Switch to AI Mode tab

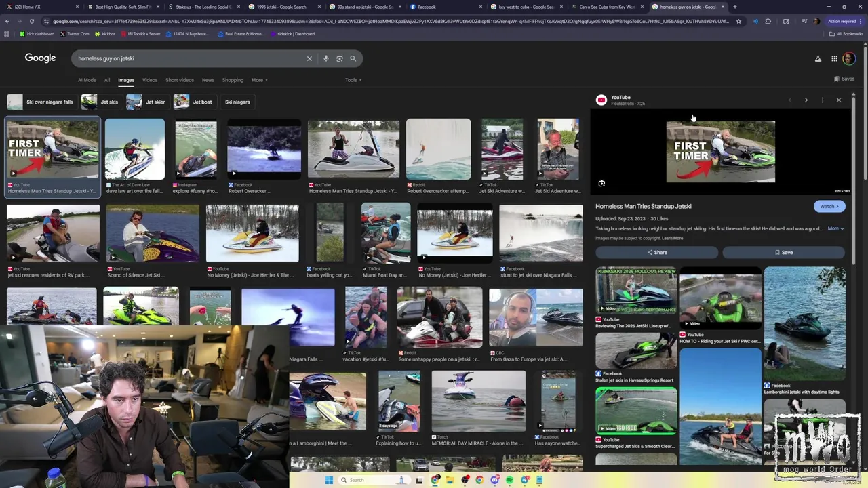tap(87, 80)
